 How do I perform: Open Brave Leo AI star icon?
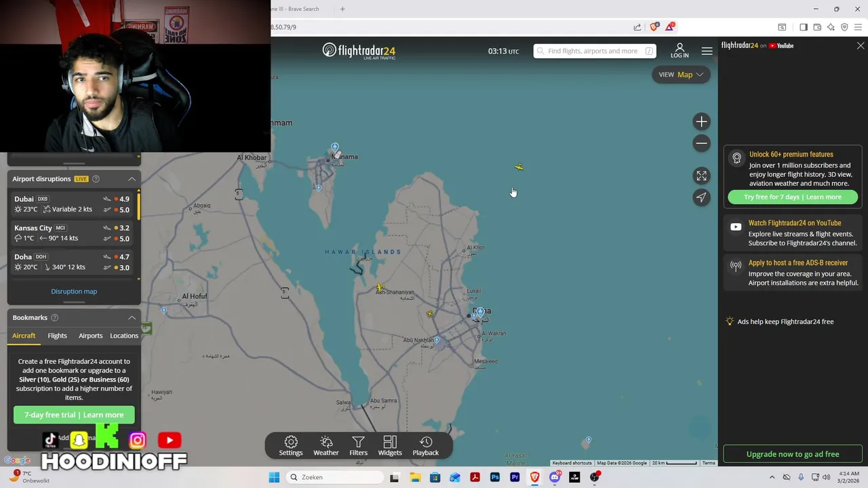point(831,27)
